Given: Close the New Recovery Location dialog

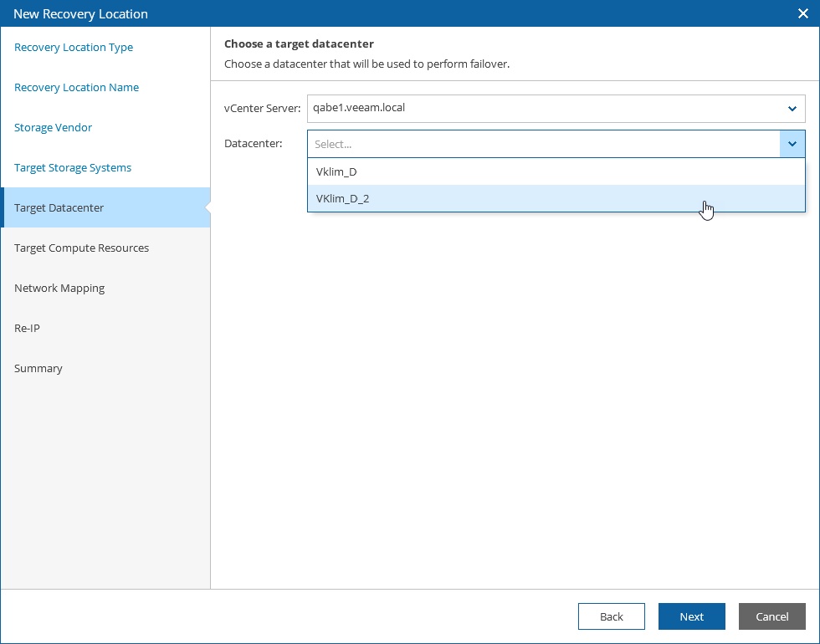Looking at the screenshot, I should tap(802, 13).
